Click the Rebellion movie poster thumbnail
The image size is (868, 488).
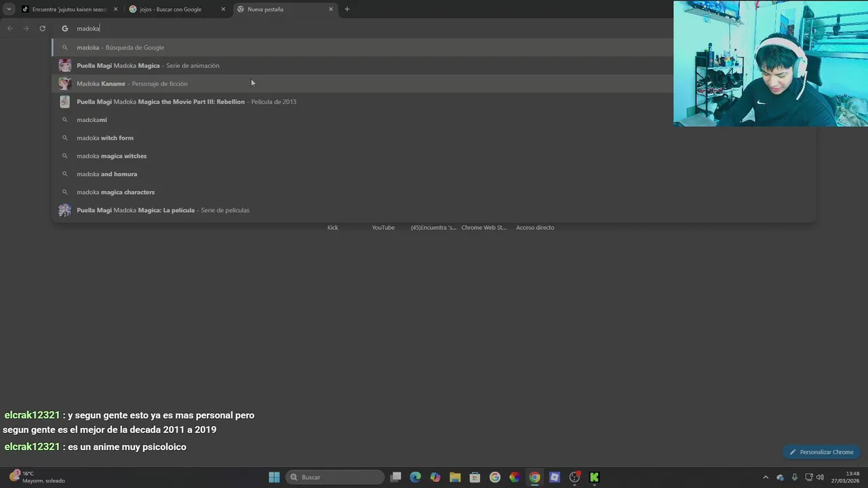[x=64, y=102]
